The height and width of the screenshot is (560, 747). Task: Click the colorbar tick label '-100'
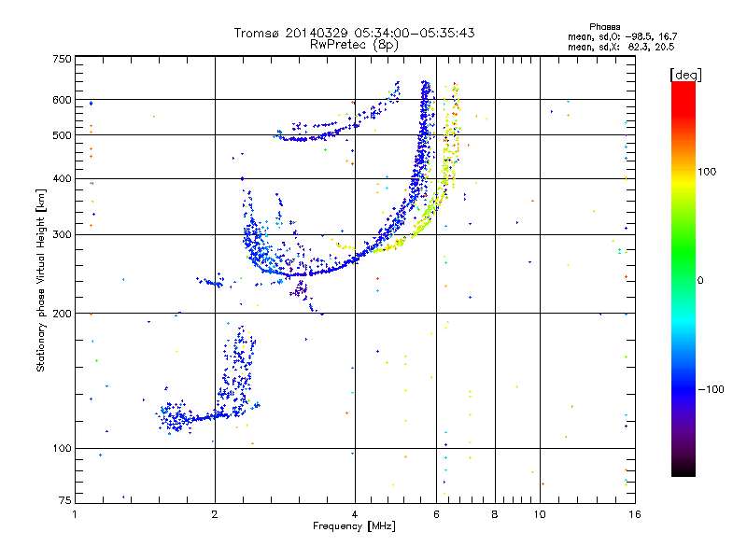pos(711,389)
